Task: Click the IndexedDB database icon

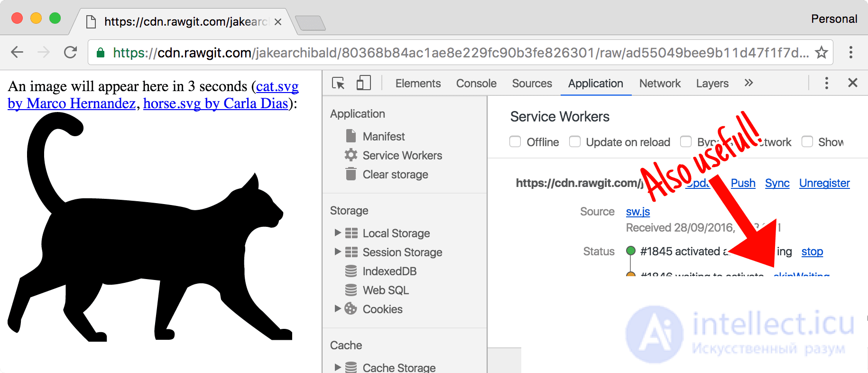Action: coord(351,271)
